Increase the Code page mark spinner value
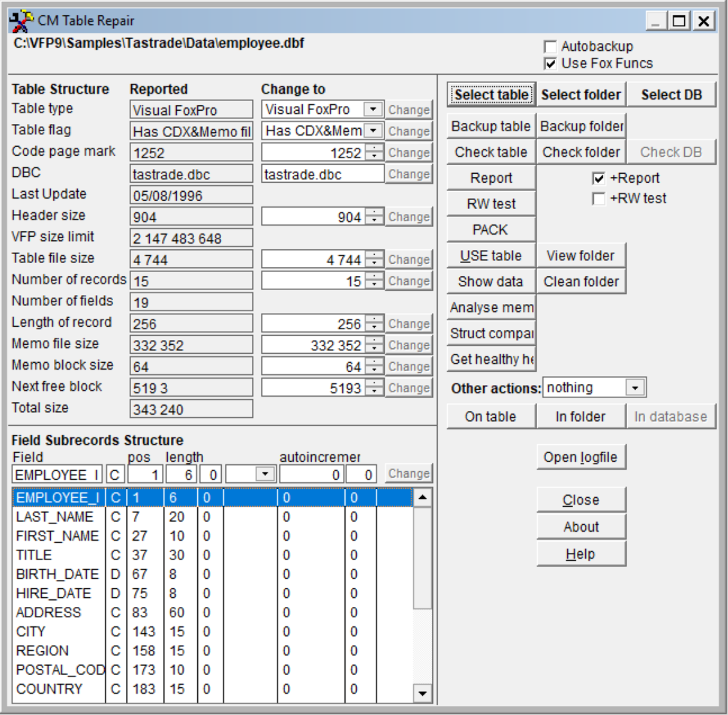Screen dimensions: 728x715 [374, 148]
